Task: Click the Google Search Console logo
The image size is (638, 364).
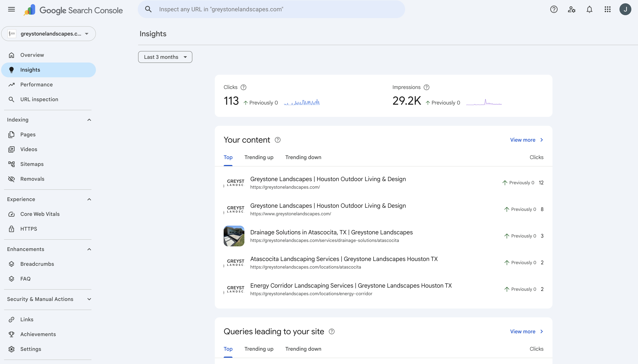Action: pos(73,10)
